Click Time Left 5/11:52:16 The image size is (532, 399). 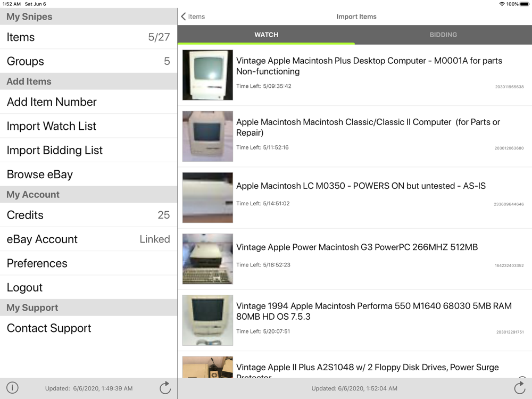(262, 147)
